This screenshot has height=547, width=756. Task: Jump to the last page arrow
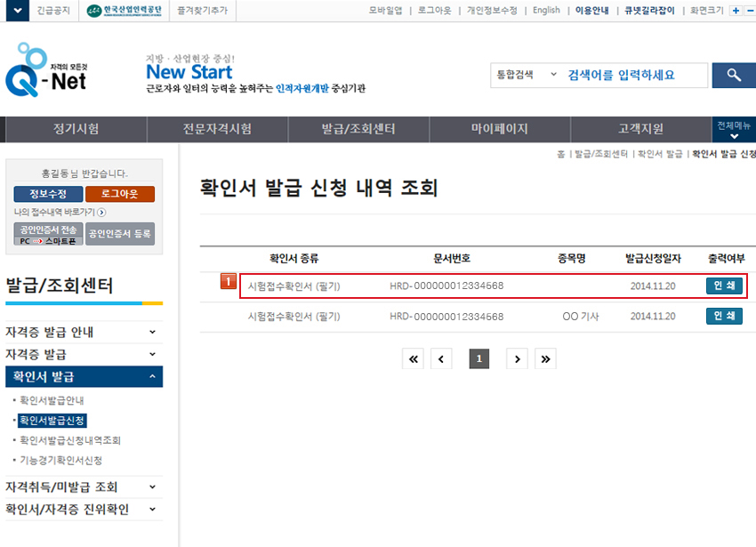545,358
